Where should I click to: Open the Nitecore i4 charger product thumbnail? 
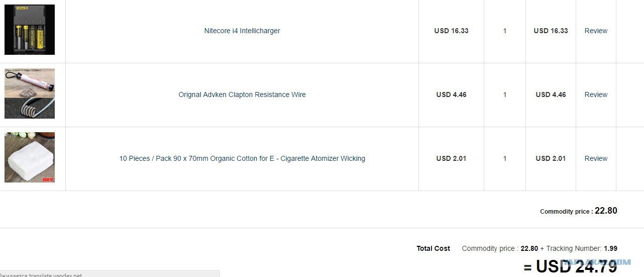click(30, 30)
